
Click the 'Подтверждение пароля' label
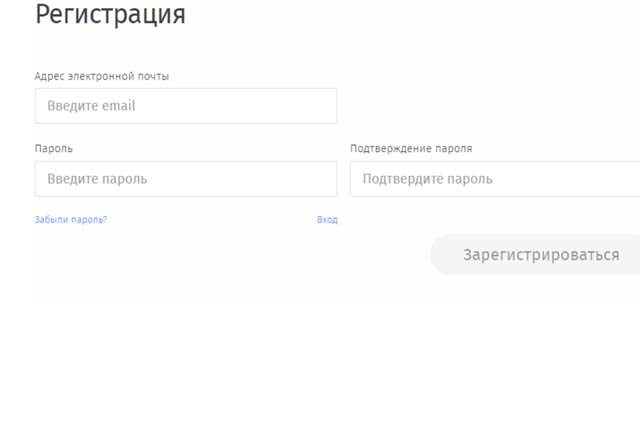411,149
